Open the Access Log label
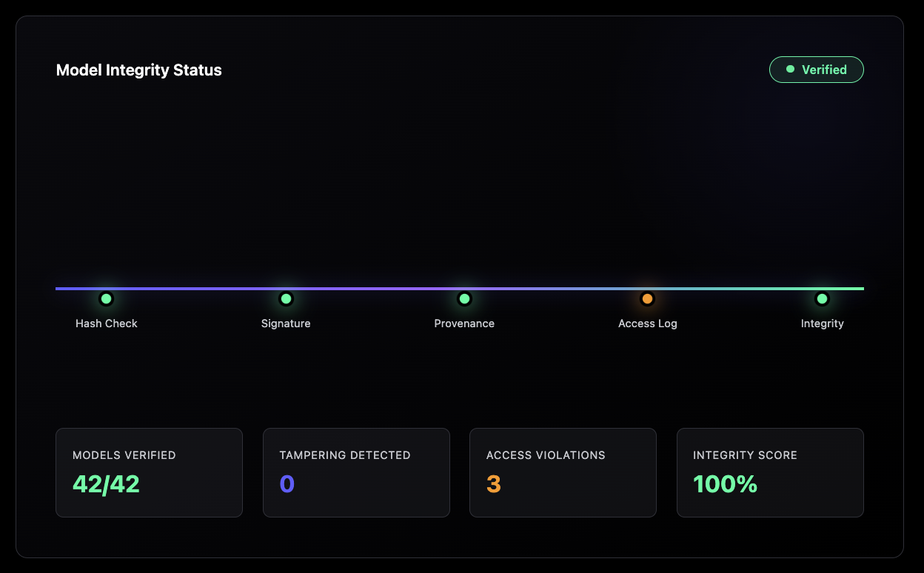 (x=647, y=324)
